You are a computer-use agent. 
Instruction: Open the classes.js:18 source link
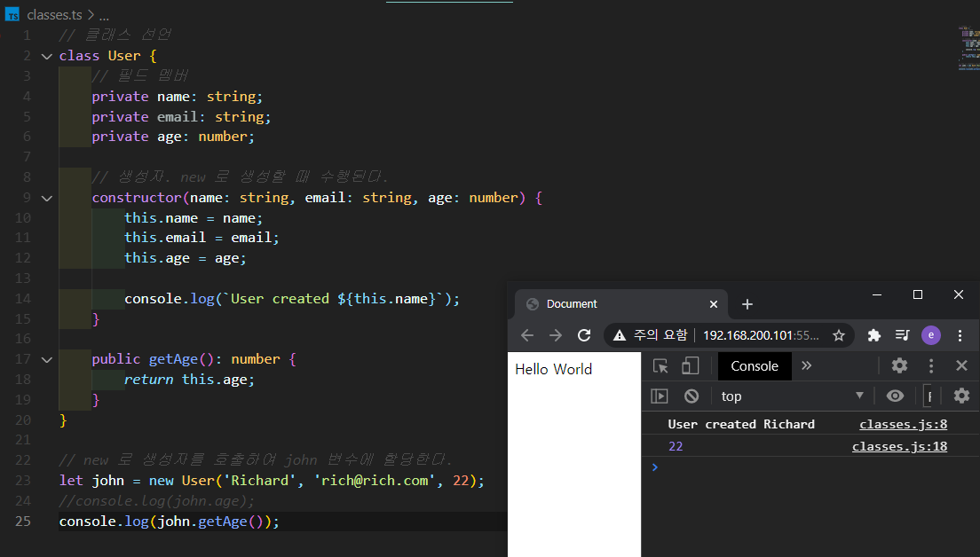point(899,446)
